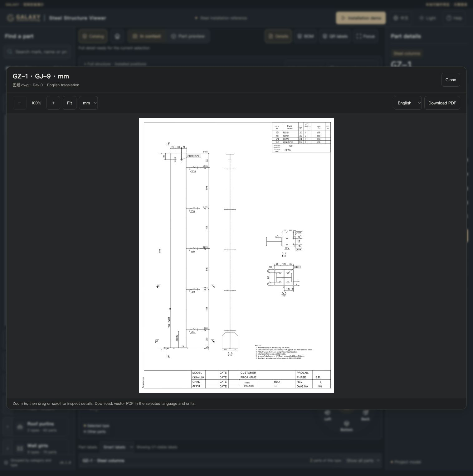Fit the drawing to the view

(x=70, y=103)
